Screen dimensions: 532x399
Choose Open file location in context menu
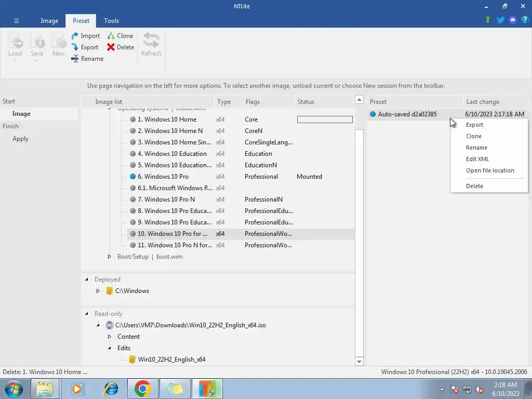point(489,170)
